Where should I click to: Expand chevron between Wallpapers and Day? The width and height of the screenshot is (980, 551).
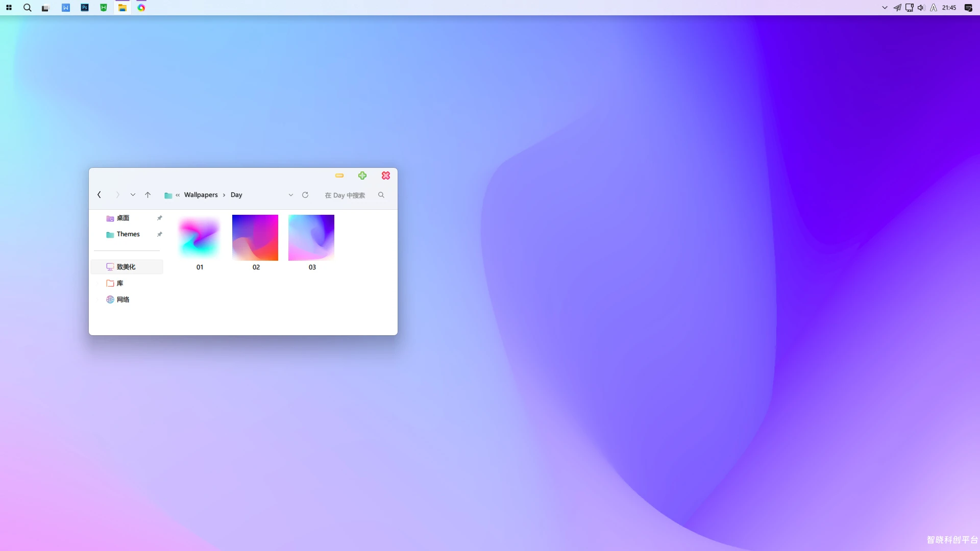coord(224,195)
